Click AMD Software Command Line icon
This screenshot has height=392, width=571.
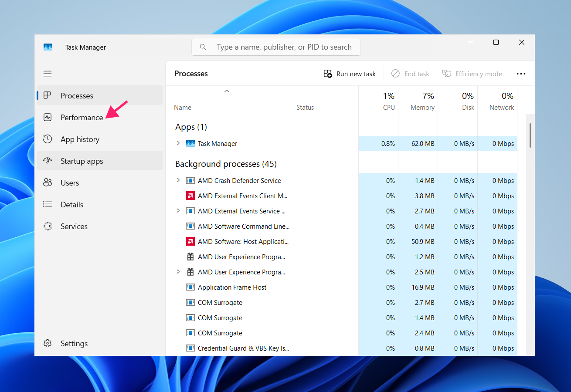190,226
